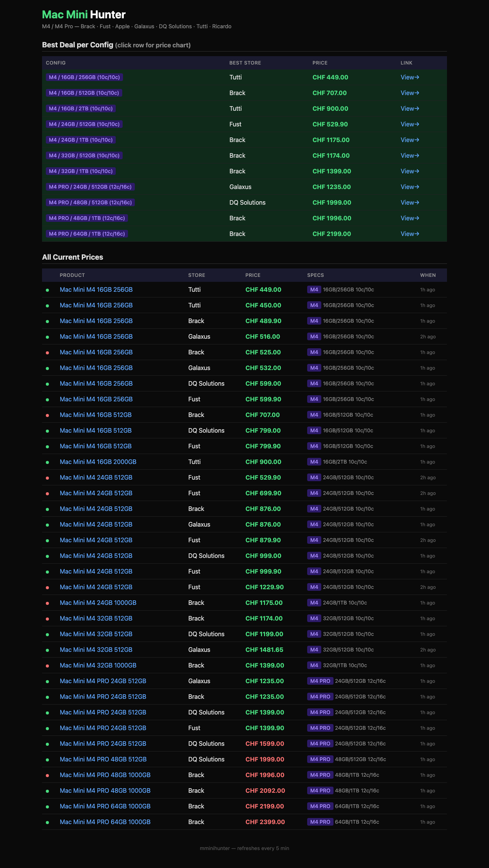Open View link for M4 PRO 48GB 1TB config
The width and height of the screenshot is (489, 868).
[x=410, y=218]
